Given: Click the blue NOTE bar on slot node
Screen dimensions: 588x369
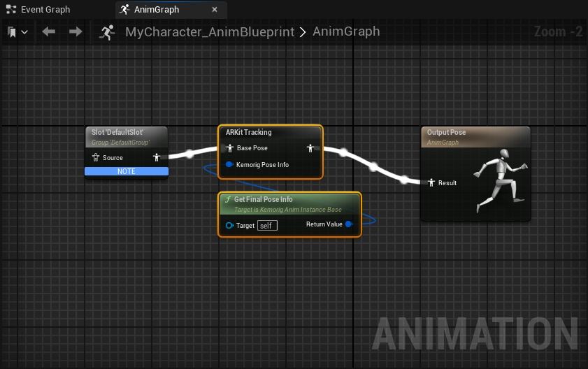Looking at the screenshot, I should (127, 171).
